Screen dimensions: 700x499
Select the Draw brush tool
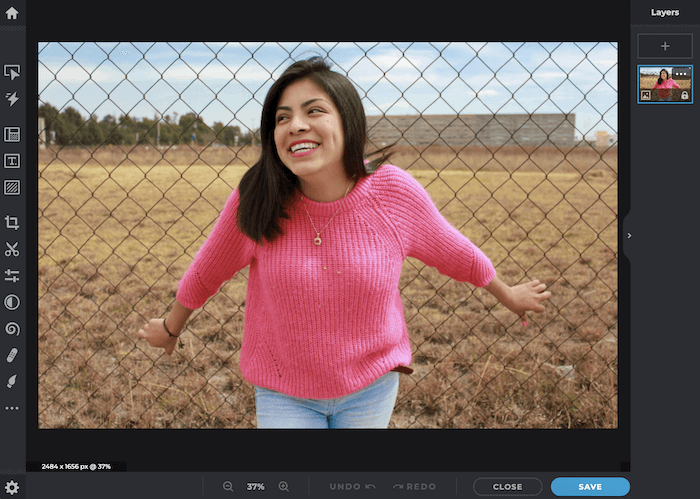point(12,381)
